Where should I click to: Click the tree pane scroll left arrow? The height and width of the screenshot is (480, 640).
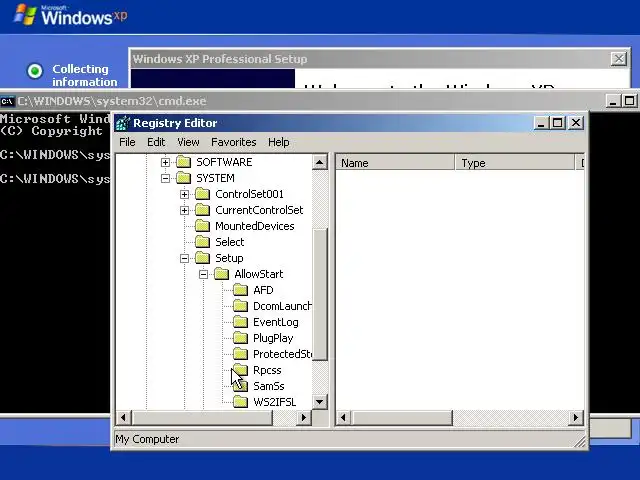coord(124,418)
